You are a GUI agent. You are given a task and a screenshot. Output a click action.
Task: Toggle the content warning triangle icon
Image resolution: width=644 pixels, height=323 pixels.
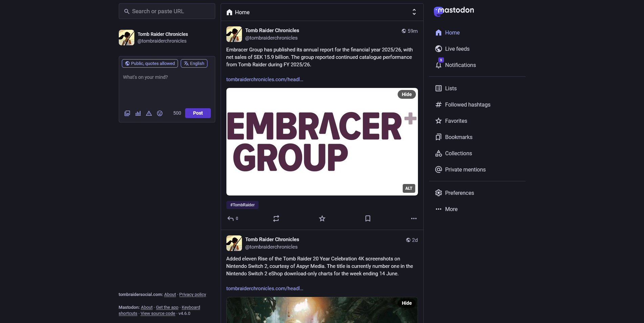tap(149, 113)
